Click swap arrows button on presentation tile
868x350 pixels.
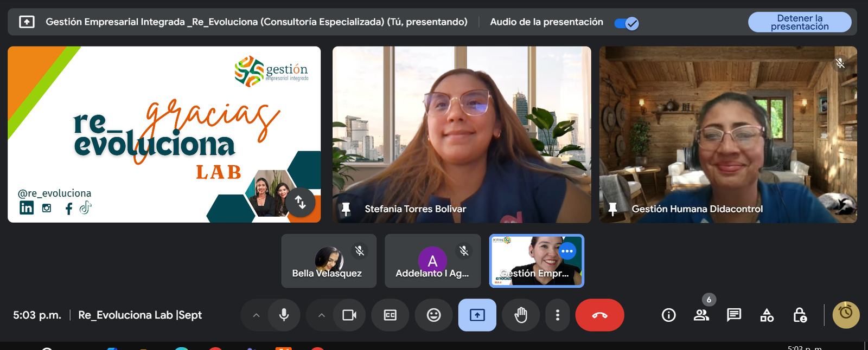pos(301,202)
